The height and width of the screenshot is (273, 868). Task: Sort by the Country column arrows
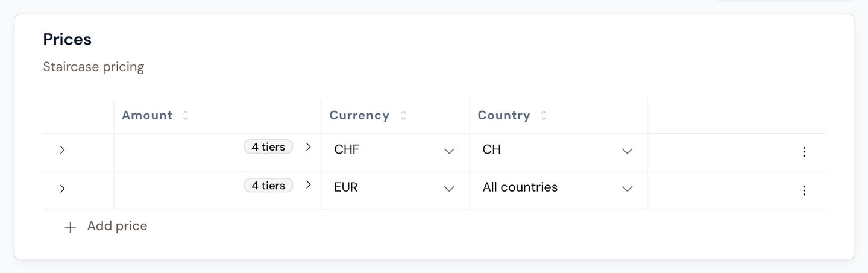click(x=544, y=116)
